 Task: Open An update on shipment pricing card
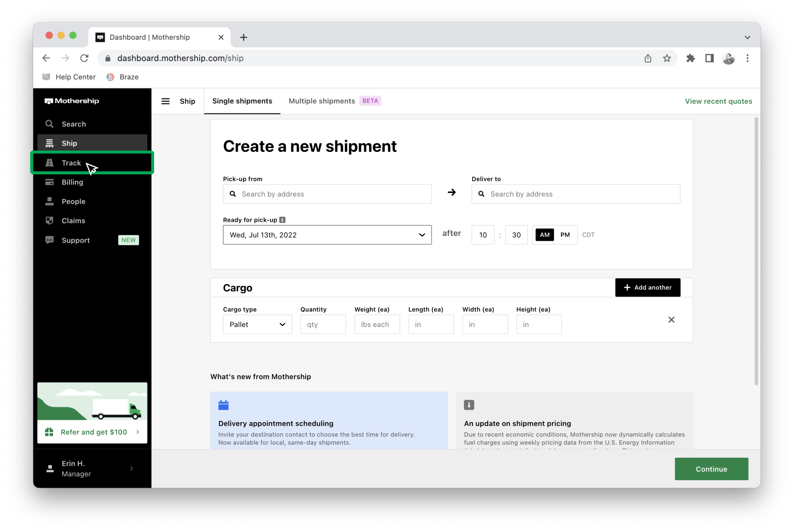(x=574, y=420)
